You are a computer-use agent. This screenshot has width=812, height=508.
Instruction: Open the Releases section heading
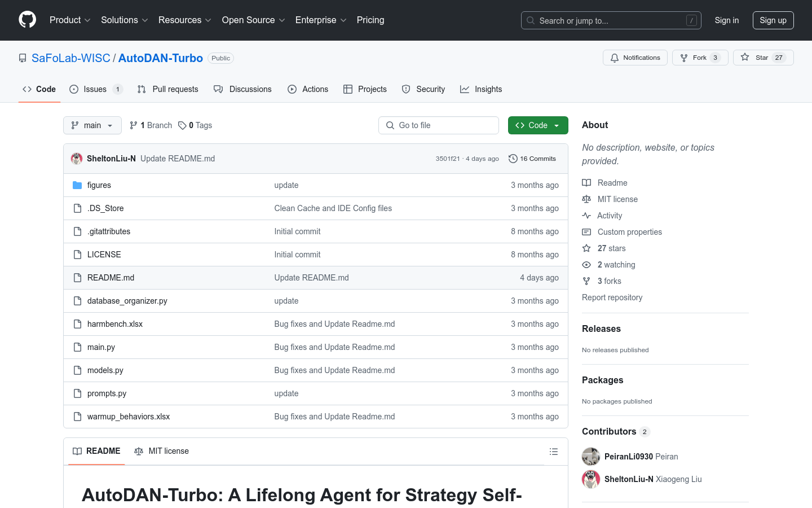601,329
